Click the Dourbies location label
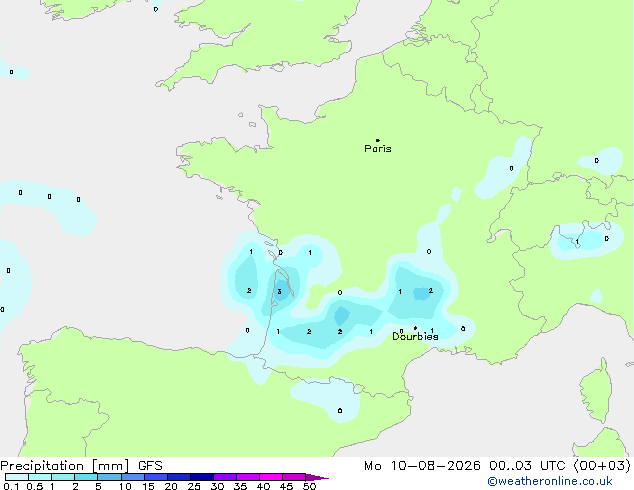 click(415, 336)
